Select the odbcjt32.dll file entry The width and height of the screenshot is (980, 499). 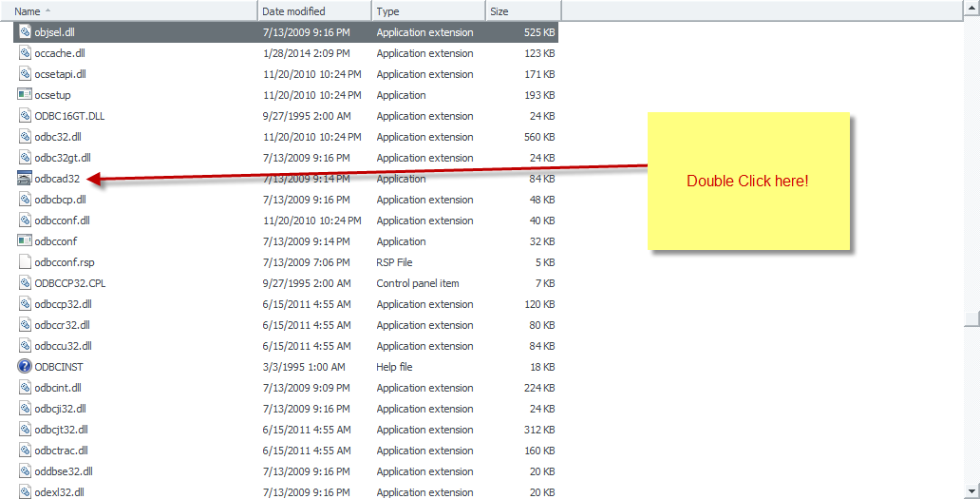62,430
